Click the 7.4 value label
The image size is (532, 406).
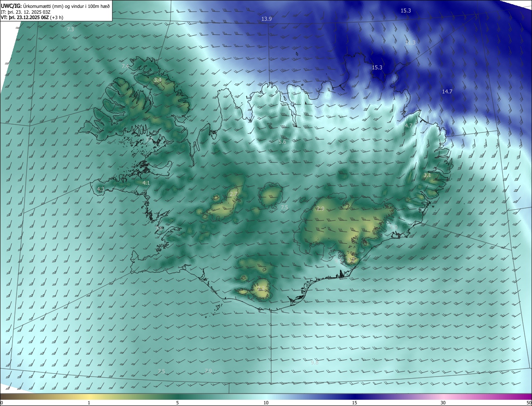click(125, 66)
